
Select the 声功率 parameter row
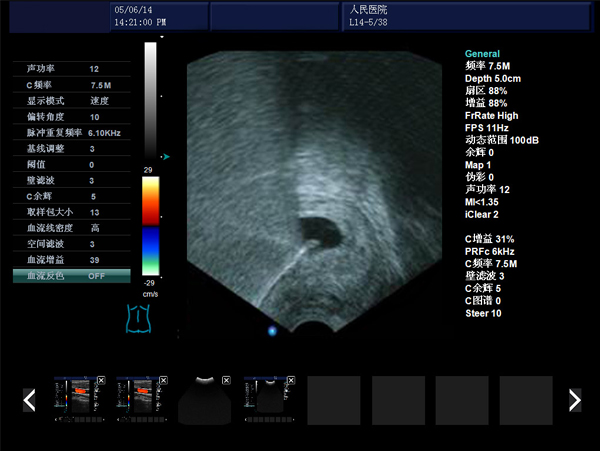coord(71,69)
